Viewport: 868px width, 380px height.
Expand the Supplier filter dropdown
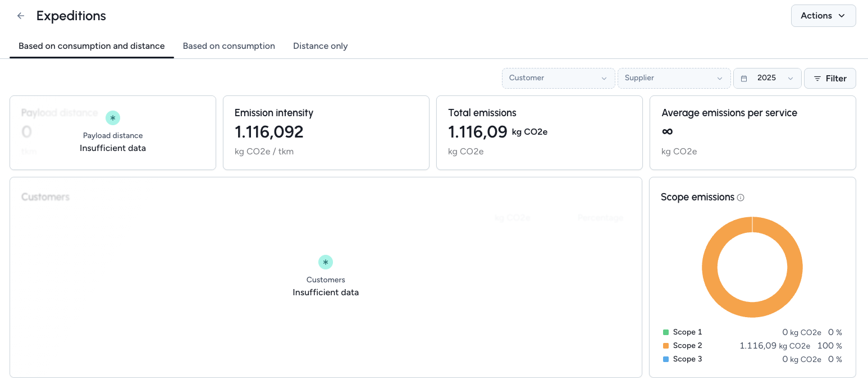pos(674,78)
